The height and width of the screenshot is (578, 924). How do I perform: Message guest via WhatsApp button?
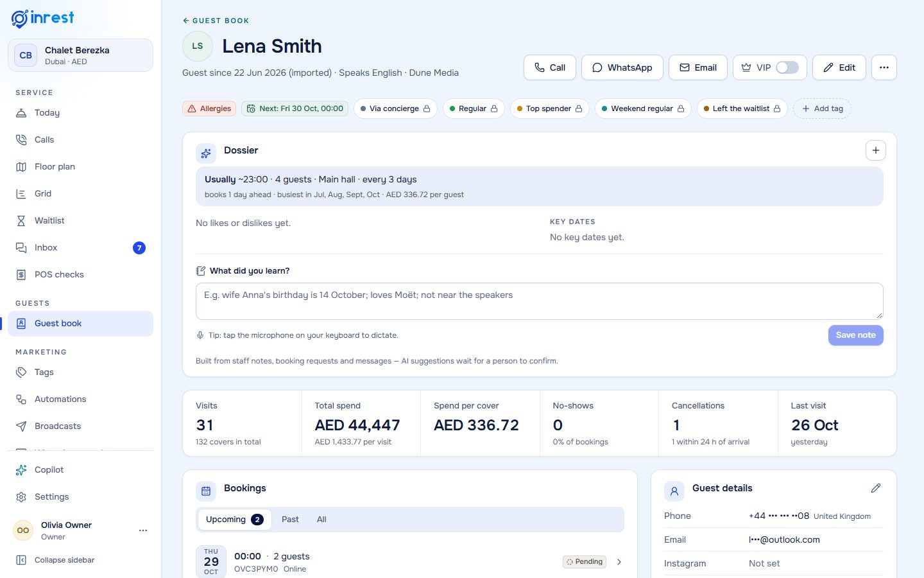622,67
